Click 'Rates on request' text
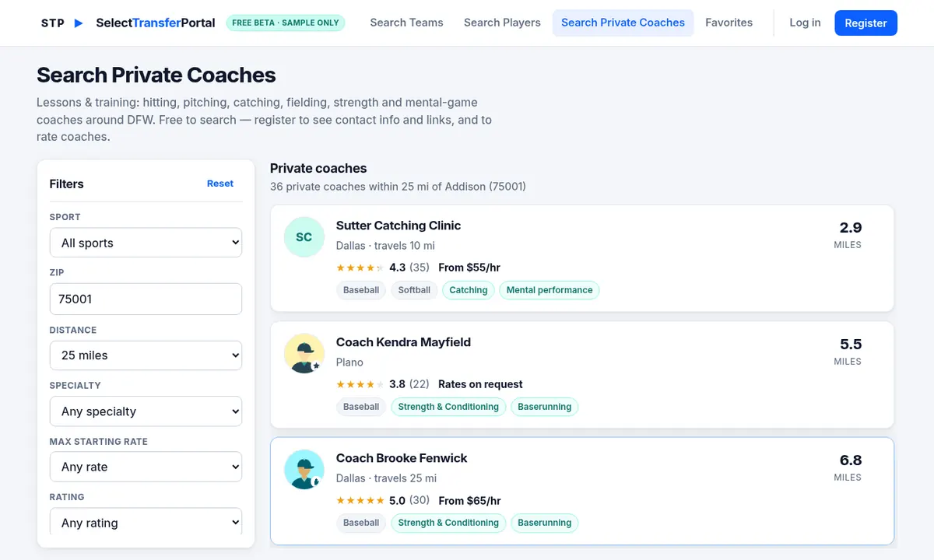The width and height of the screenshot is (934, 560). (480, 384)
